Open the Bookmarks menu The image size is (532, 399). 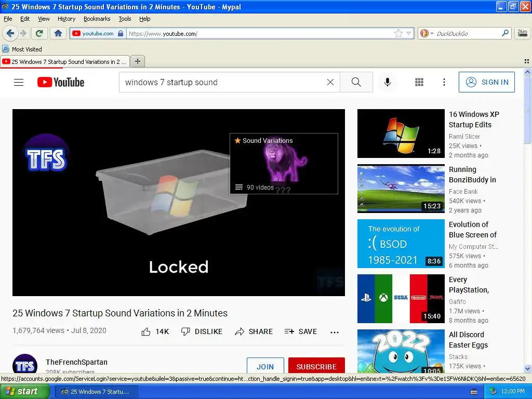click(97, 19)
